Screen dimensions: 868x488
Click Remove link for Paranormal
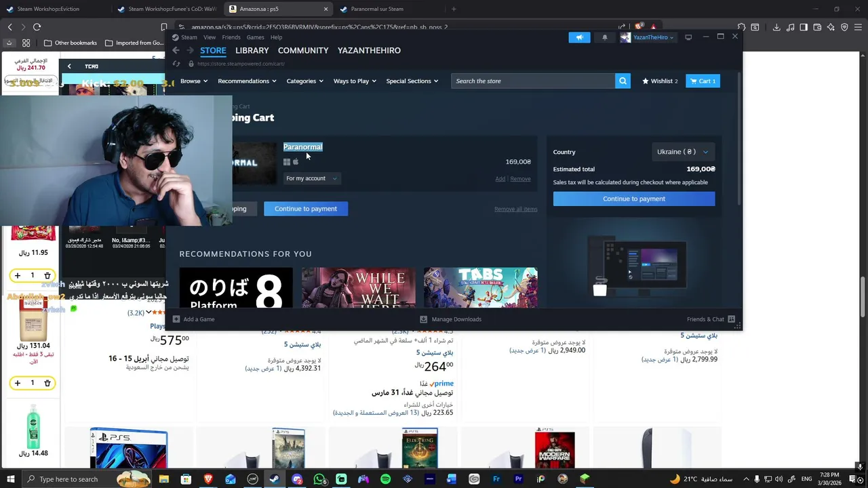coord(520,179)
